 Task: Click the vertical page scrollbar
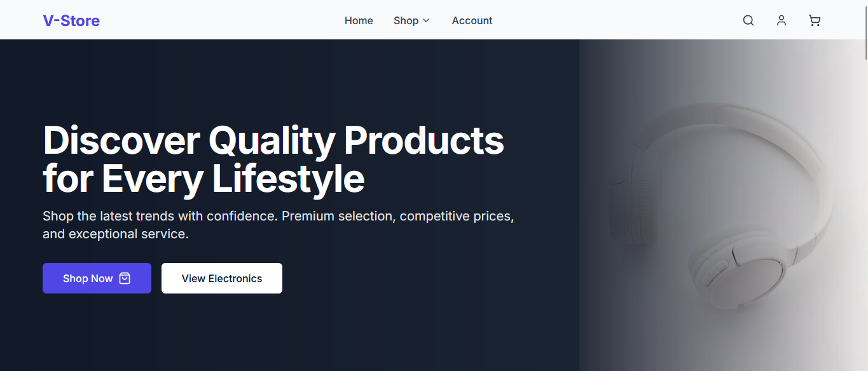point(865,44)
